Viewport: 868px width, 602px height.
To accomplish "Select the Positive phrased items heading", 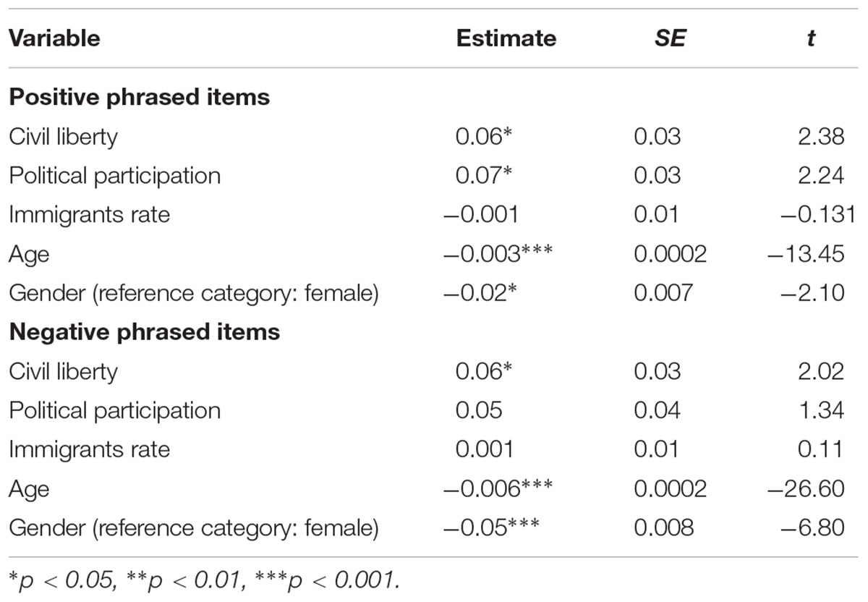I will tap(140, 98).
